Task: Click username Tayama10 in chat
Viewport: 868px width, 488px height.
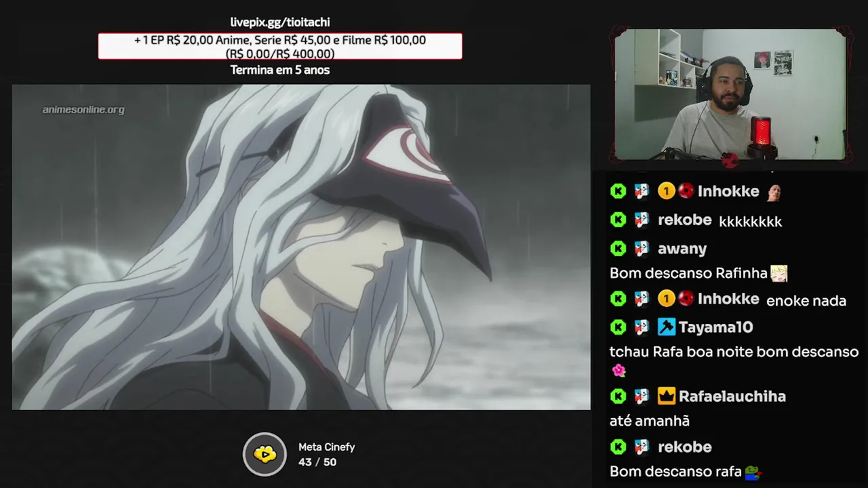Action: [715, 327]
